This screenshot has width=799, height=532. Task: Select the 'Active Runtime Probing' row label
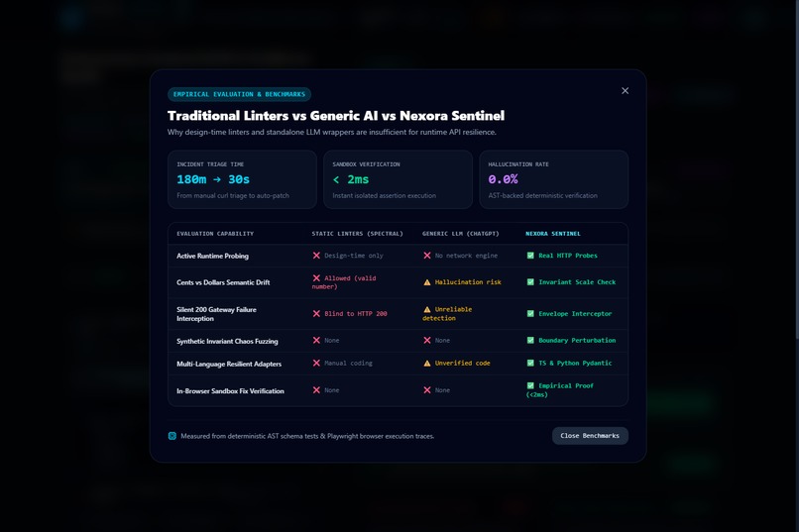coord(212,256)
